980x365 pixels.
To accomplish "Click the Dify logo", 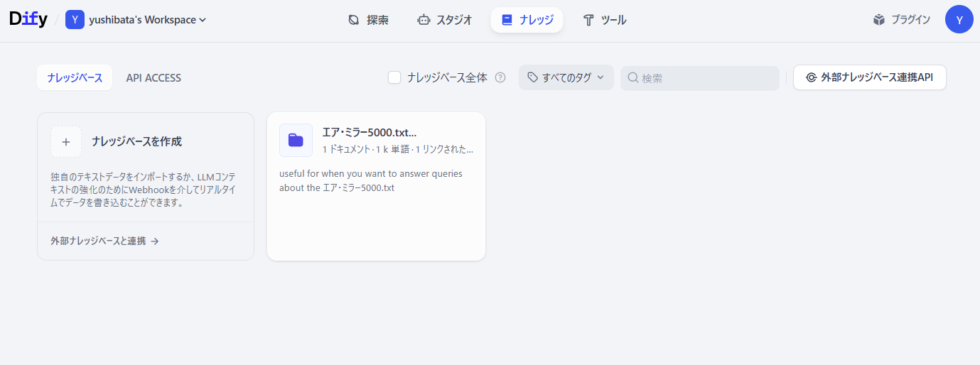I will coord(28,20).
